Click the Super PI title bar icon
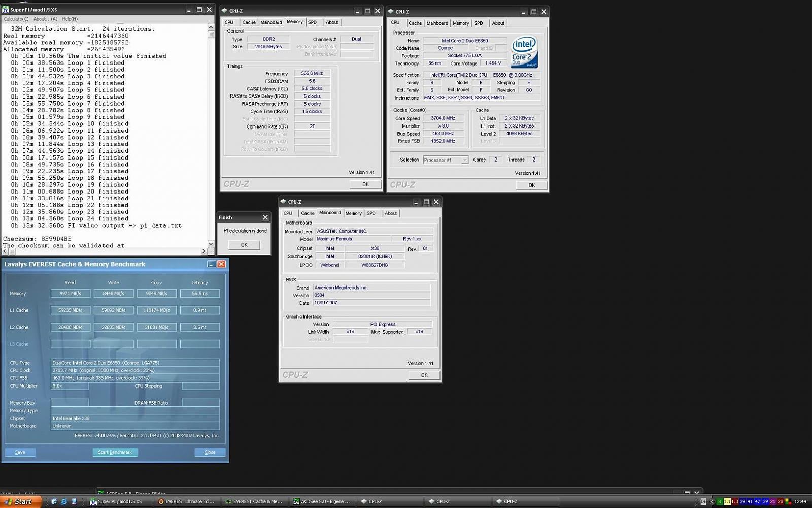The image size is (812, 508). 6,10
